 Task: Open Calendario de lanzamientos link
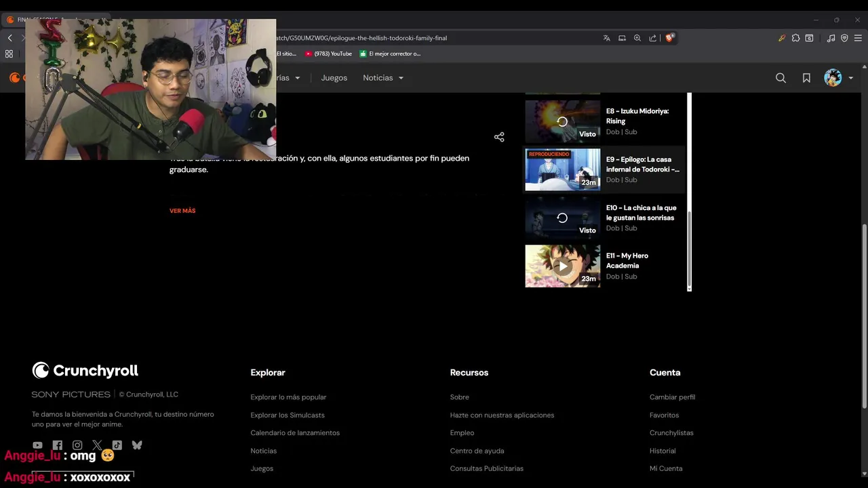(295, 432)
